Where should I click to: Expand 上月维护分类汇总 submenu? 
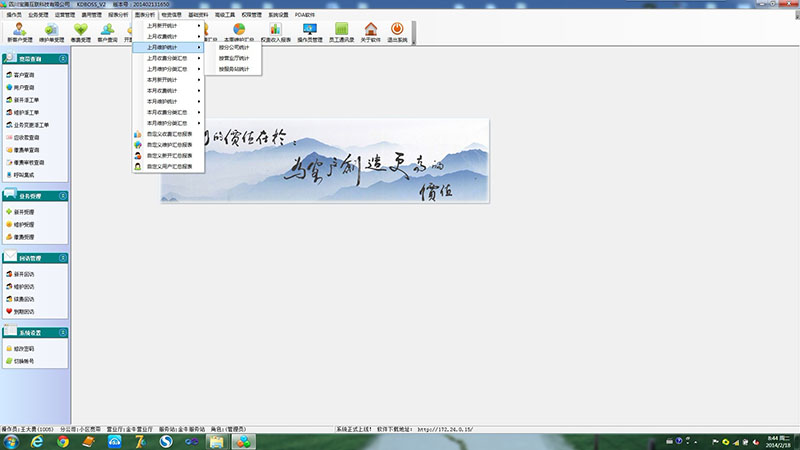click(168, 69)
